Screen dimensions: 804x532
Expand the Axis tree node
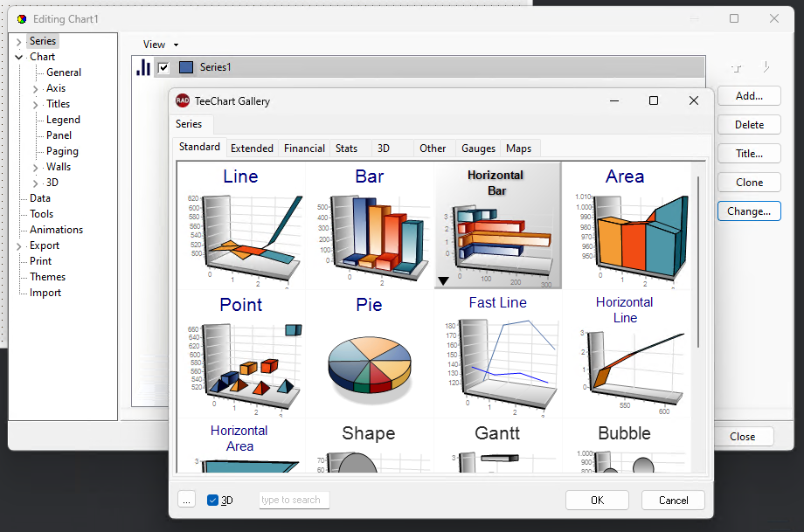35,89
